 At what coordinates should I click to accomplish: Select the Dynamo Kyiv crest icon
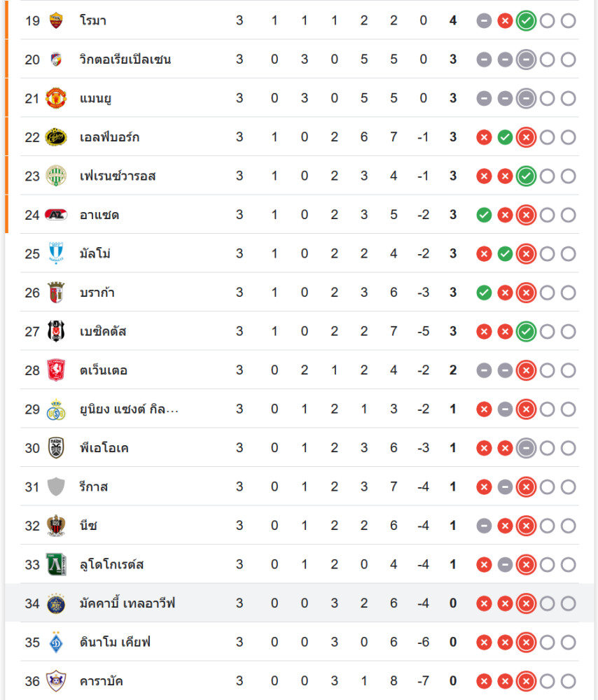[x=55, y=642]
